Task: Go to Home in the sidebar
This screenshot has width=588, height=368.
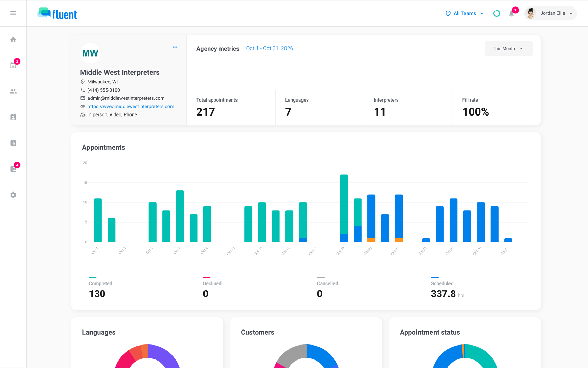Action: pos(13,40)
